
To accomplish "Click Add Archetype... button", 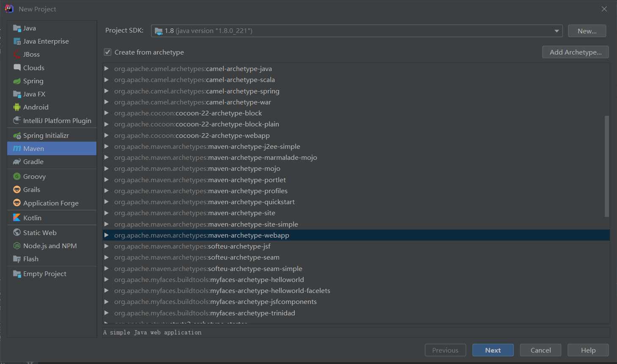I will tap(576, 52).
